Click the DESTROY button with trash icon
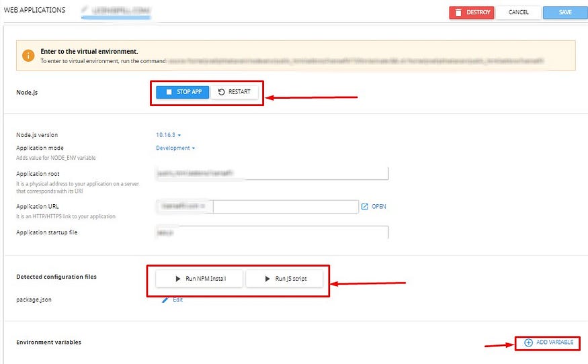The width and height of the screenshot is (588, 364). (x=471, y=12)
